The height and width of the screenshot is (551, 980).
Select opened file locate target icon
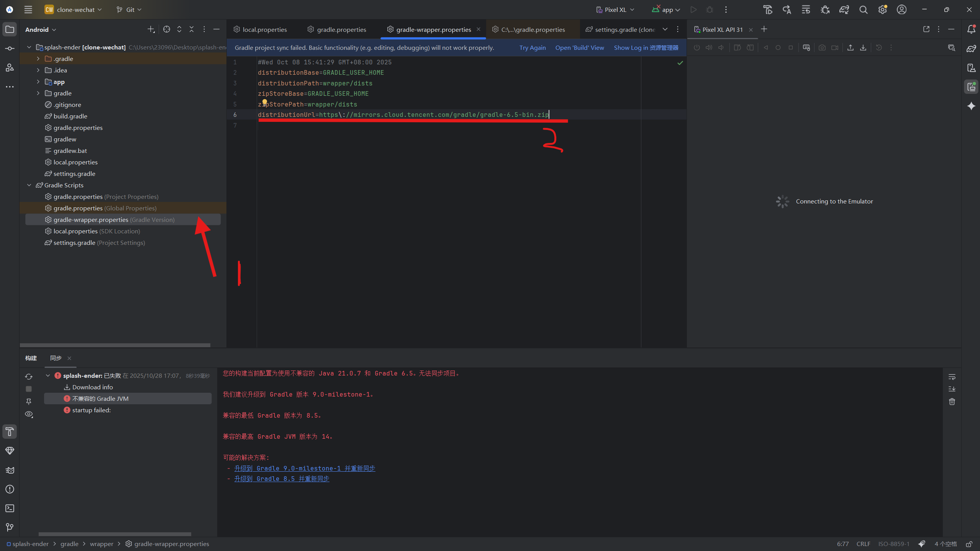(x=166, y=29)
